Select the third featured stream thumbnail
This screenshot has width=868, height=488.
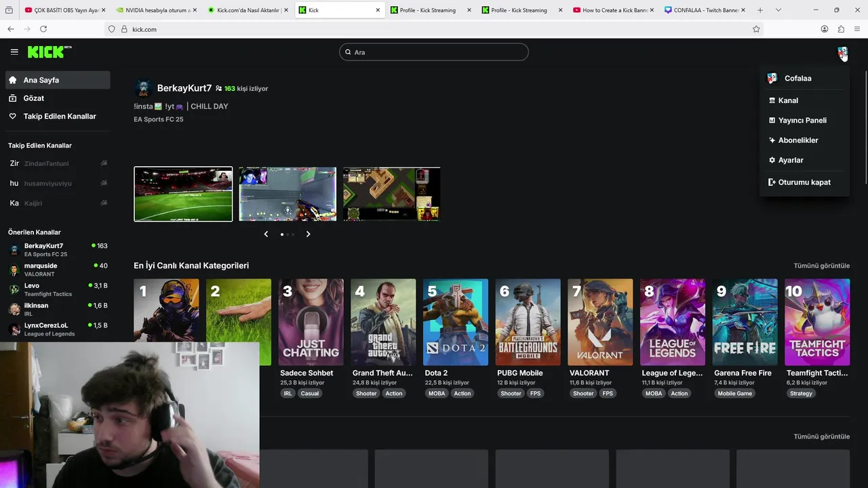point(391,194)
